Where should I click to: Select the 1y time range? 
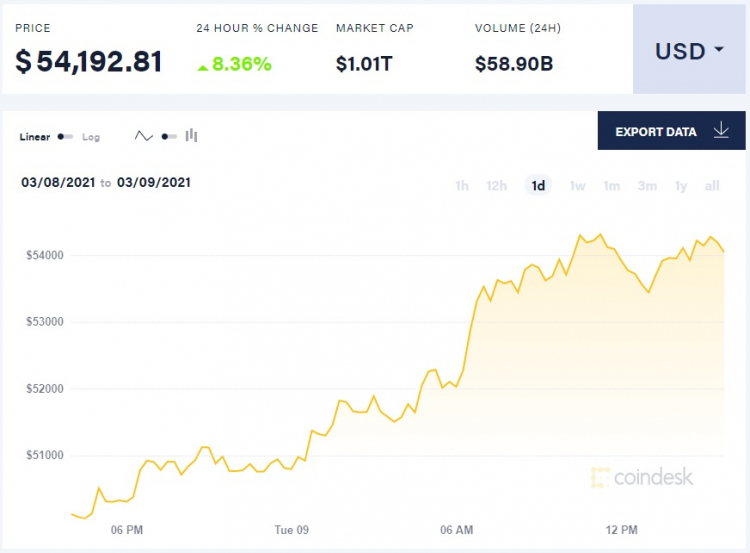(681, 186)
